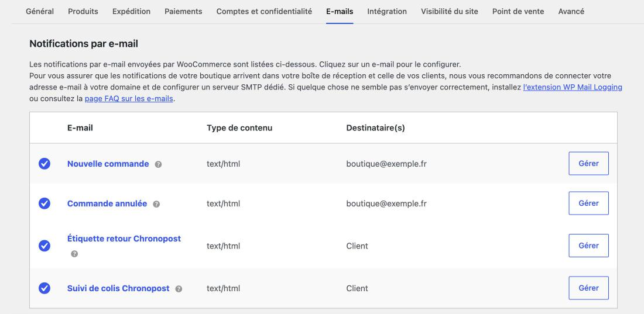
Task: Click the Destinataire(s) column header
Action: [x=375, y=128]
